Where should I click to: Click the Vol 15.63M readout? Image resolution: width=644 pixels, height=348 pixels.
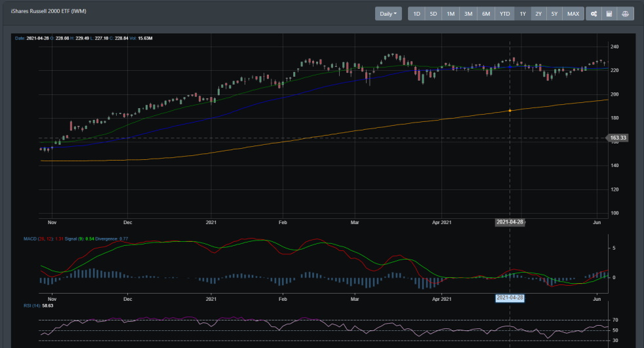click(141, 38)
